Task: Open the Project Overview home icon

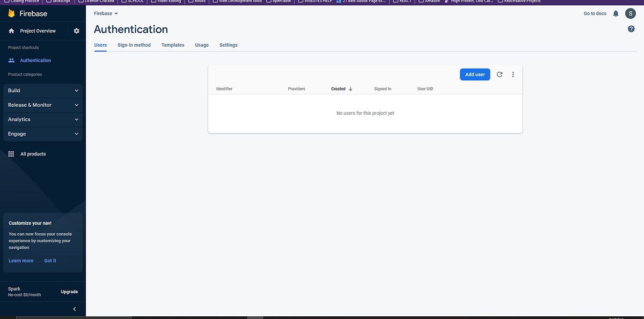Action: (x=11, y=31)
